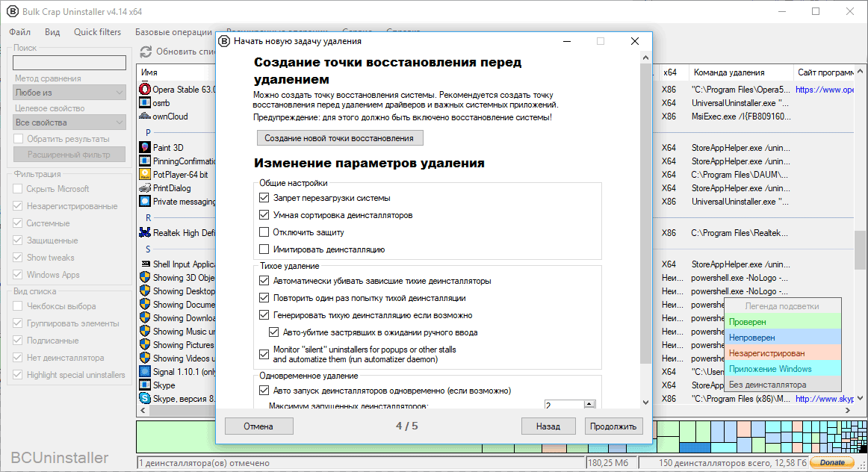This screenshot has height=472, width=868.
Task: Click the Назад button
Action: point(548,426)
